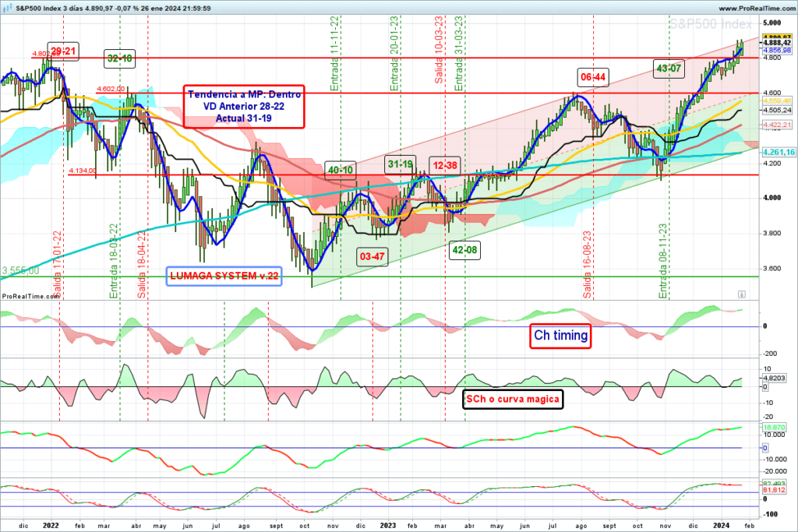This screenshot has width=798, height=532.
Task: Click the 'Entrada 08-11-23' vertical marker label
Action: [x=662, y=261]
